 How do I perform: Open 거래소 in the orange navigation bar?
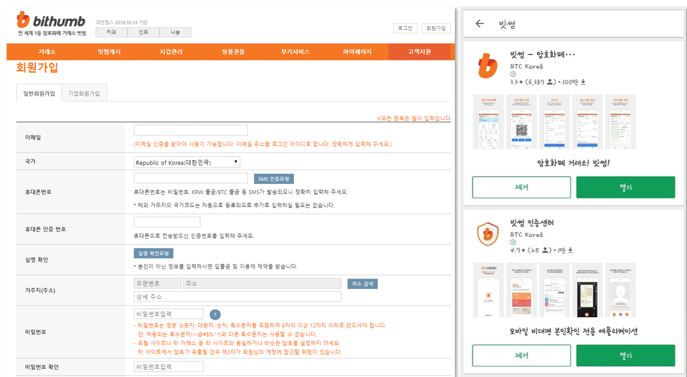(x=47, y=52)
